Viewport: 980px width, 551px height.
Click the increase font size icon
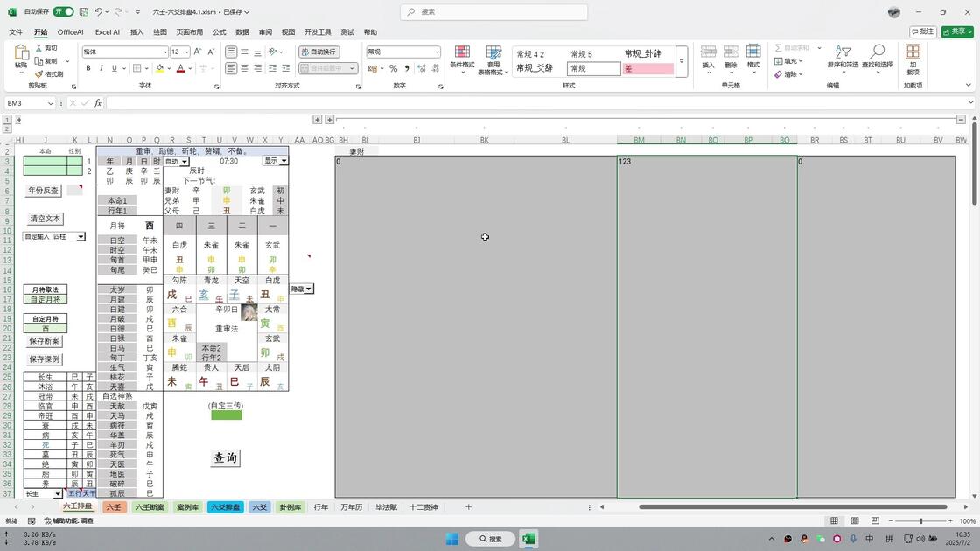pos(198,52)
